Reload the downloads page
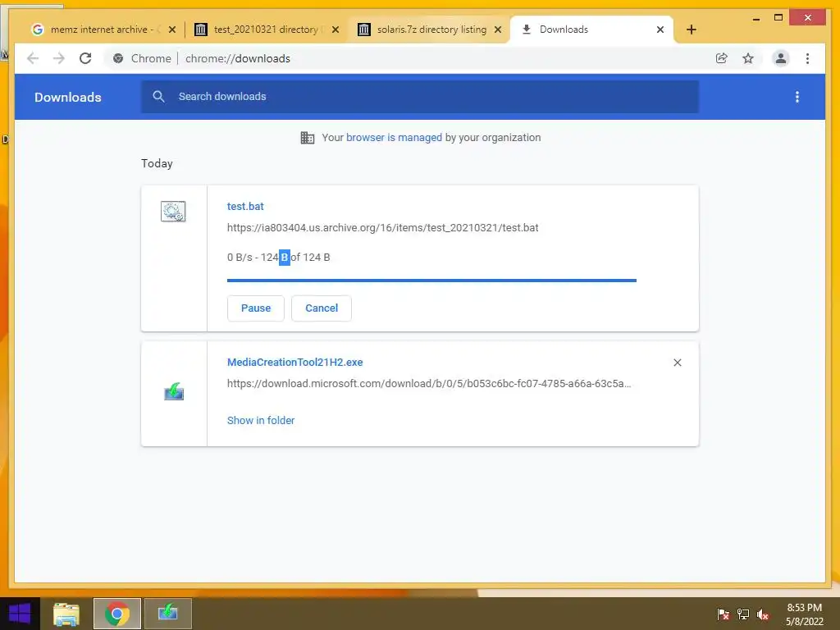The image size is (840, 630). (85, 58)
